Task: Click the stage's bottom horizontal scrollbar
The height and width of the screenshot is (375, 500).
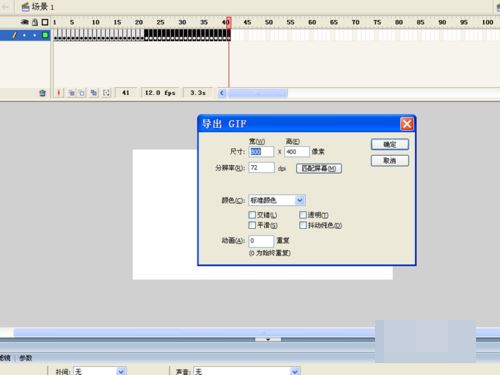Action: 193,332
